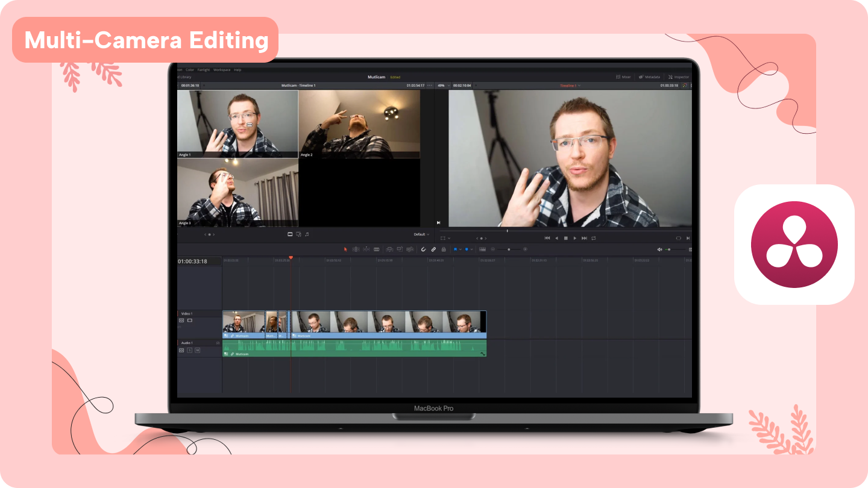Select the green Multicam audio clip
The height and width of the screenshot is (488, 868).
click(354, 348)
